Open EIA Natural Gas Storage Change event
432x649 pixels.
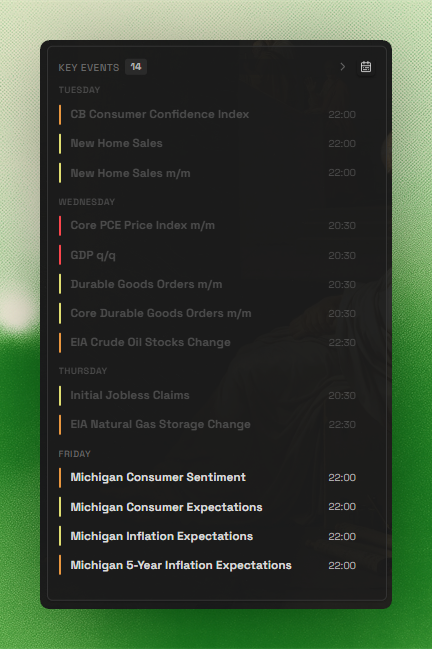(x=208, y=425)
